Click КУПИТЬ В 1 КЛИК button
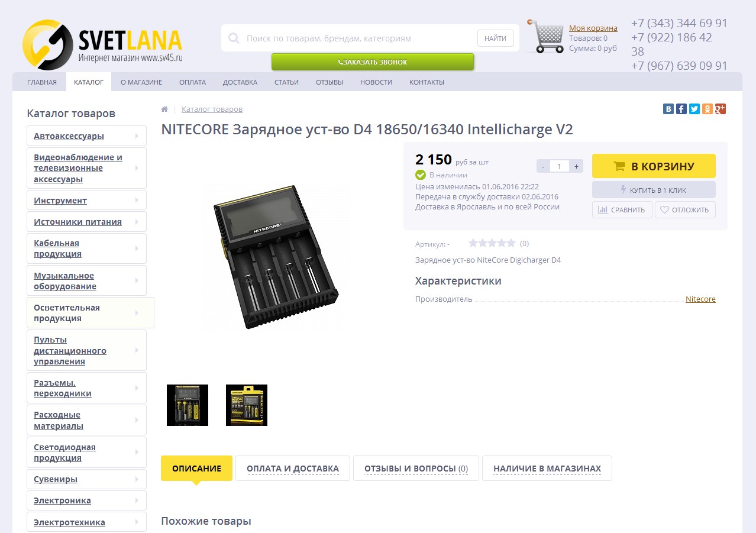 tap(654, 190)
